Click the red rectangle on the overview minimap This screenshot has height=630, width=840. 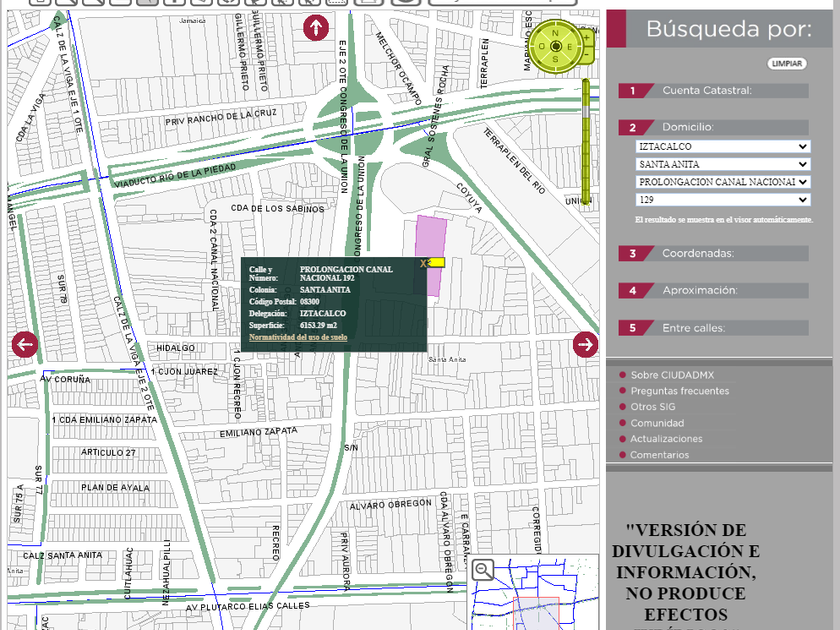[x=536, y=613]
